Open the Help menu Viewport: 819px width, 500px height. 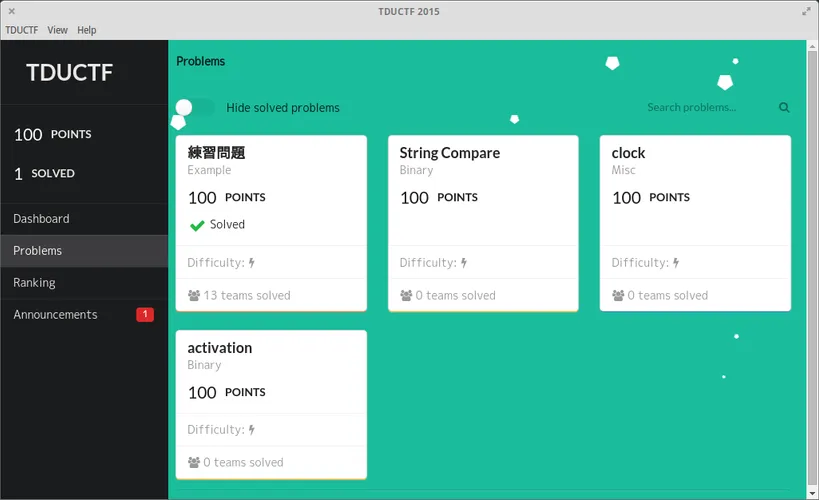[x=87, y=30]
